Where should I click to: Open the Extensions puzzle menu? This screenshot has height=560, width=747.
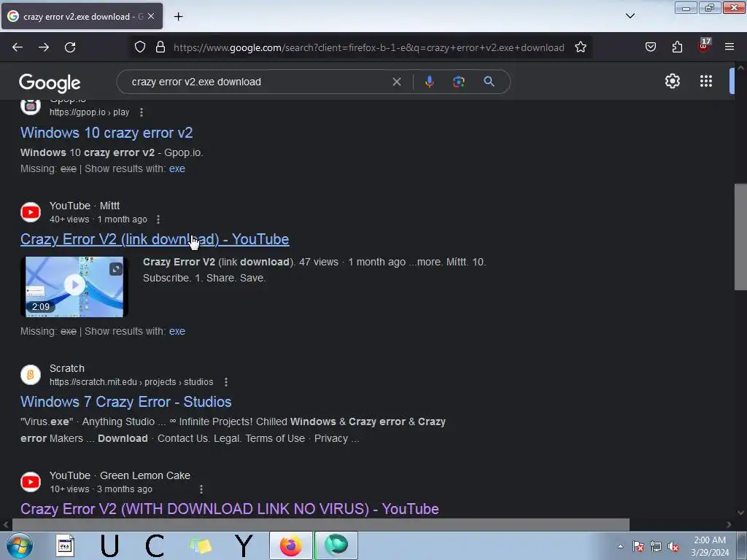click(677, 47)
